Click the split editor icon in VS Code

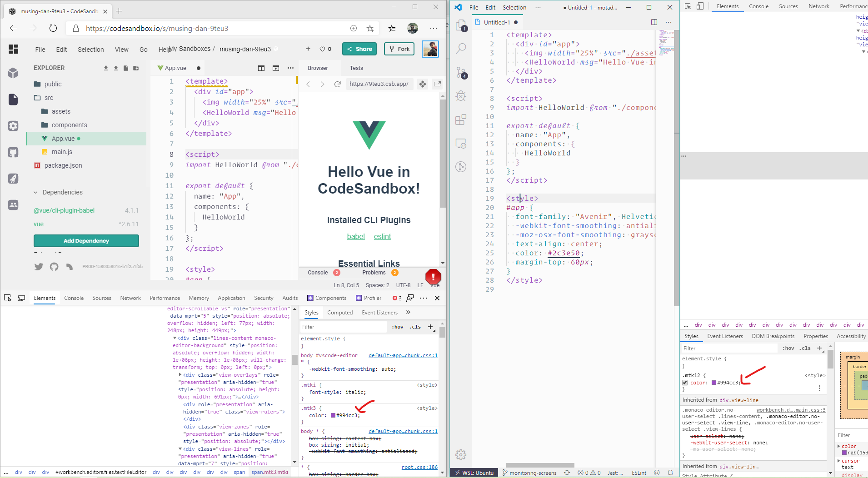pyautogui.click(x=654, y=22)
